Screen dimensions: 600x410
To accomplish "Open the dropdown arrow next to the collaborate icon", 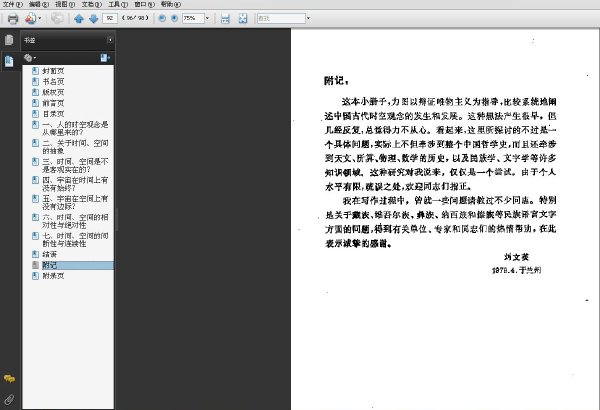I will [39, 18].
